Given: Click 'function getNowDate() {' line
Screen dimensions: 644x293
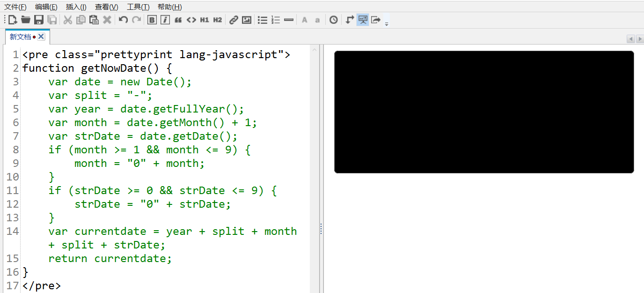Looking at the screenshot, I should tap(97, 68).
